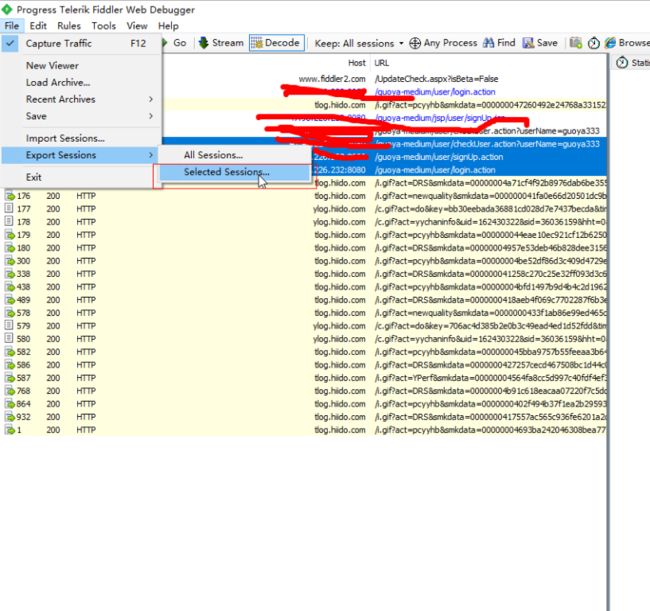The width and height of the screenshot is (650, 611).
Task: Select www.fiddler2.com host cell
Action: [x=332, y=79]
